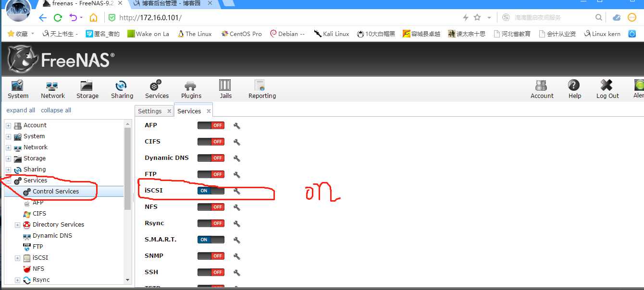Collapse the Services tree node
This screenshot has height=290, width=644.
coord(8,181)
